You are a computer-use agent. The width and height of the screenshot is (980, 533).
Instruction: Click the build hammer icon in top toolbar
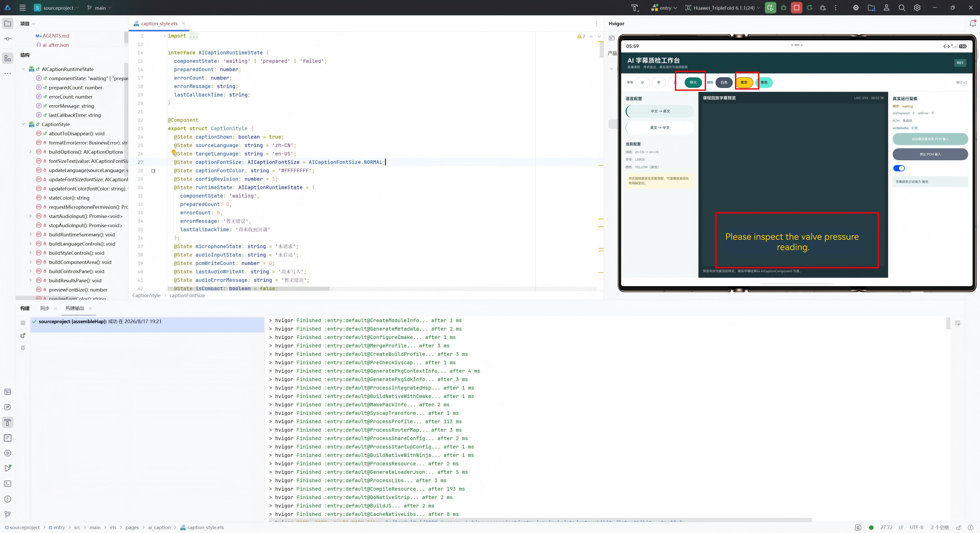tap(634, 8)
